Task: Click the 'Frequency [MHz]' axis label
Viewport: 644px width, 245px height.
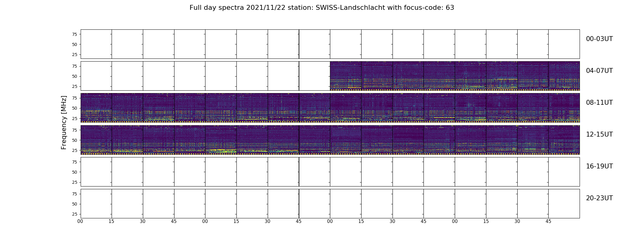Action: [x=64, y=123]
